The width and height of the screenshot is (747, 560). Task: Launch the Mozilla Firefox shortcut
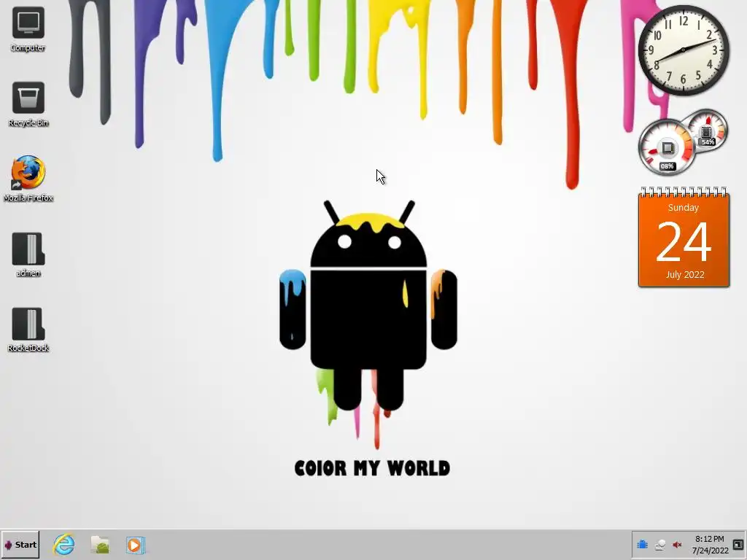point(28,179)
